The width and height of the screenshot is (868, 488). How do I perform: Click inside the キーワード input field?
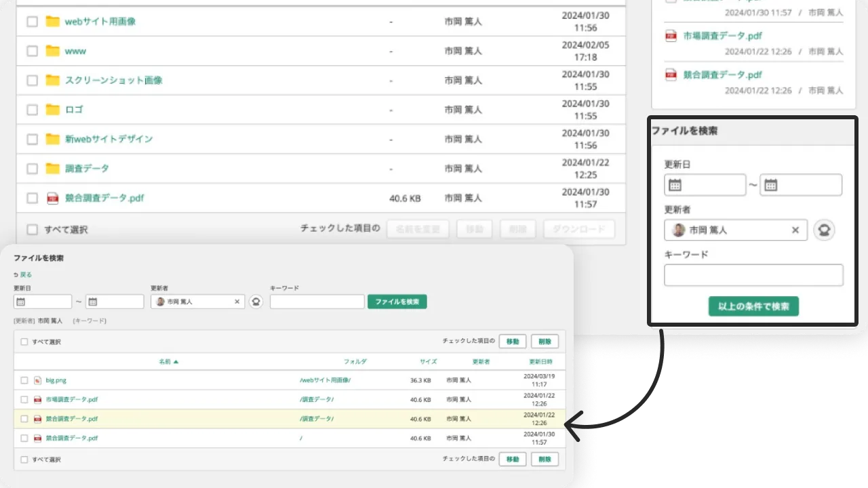(x=753, y=275)
